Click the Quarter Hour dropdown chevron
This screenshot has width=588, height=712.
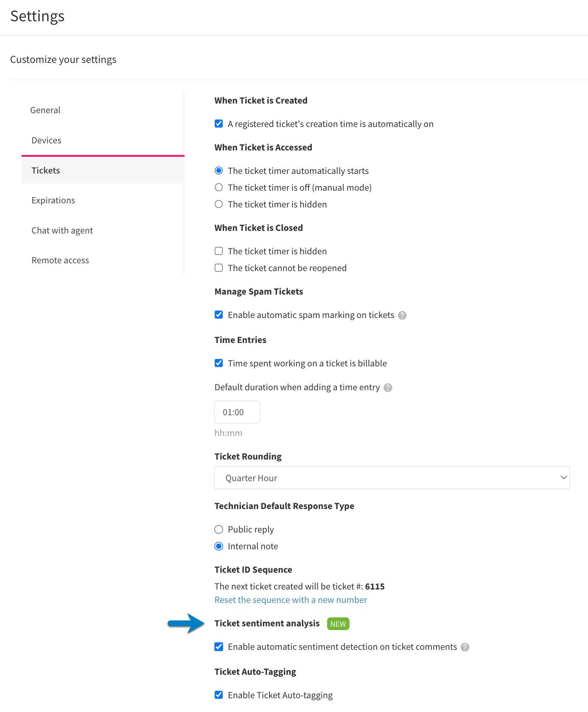(563, 478)
